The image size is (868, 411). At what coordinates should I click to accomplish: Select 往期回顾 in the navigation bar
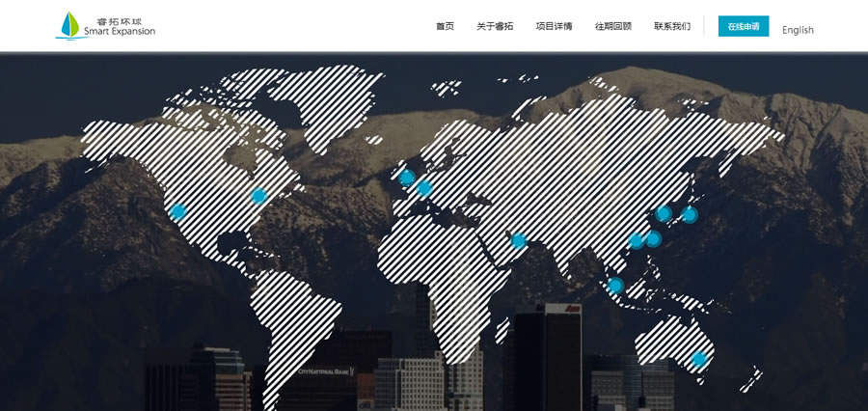pos(613,27)
